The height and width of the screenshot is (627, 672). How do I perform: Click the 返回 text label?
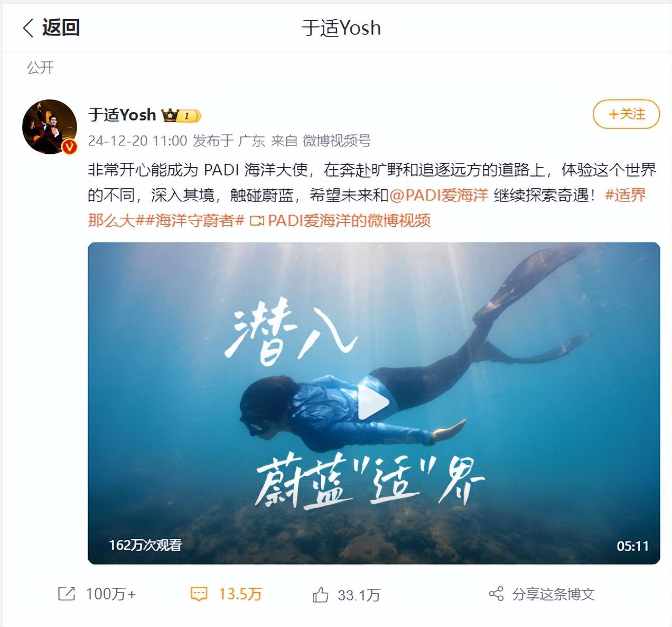[61, 27]
